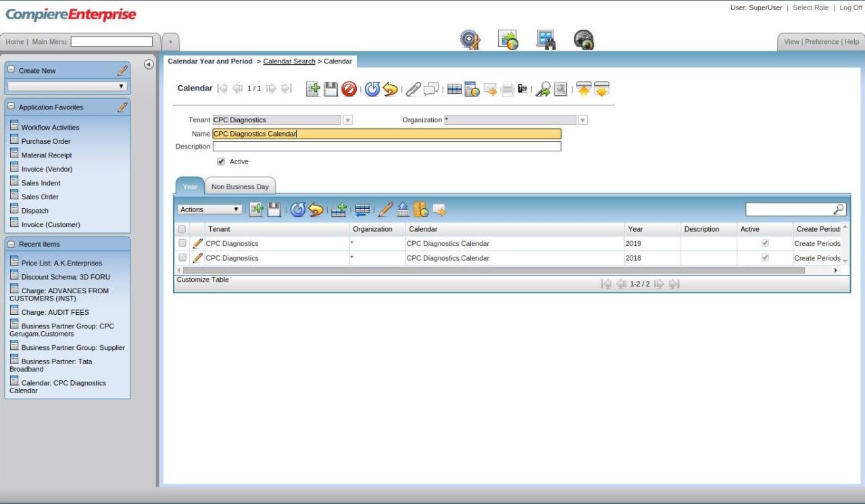Click the red Delete icon
The height and width of the screenshot is (504, 865).
coord(349,89)
